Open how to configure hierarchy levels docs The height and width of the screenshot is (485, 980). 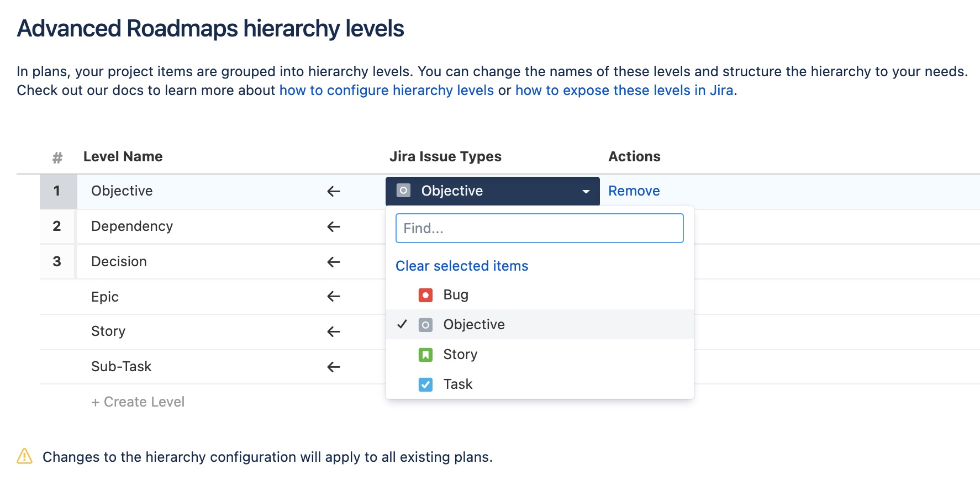coord(386,91)
